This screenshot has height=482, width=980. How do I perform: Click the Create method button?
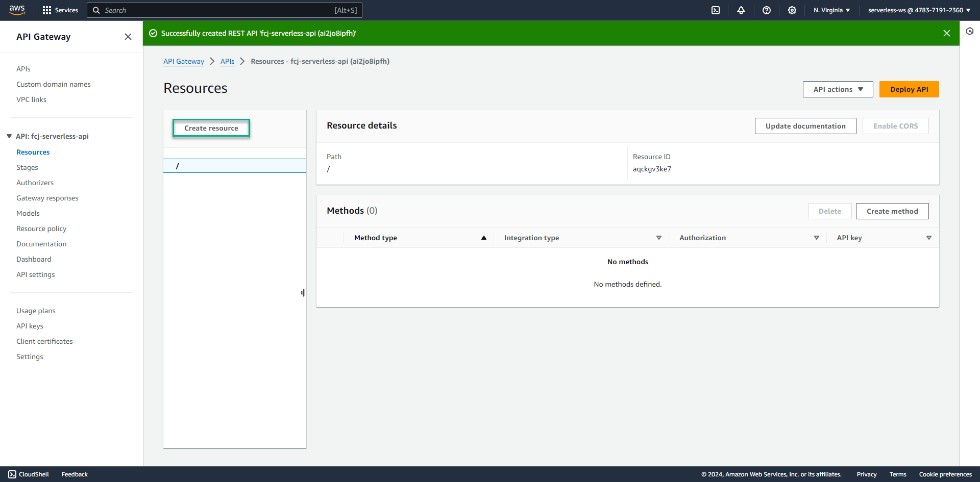pyautogui.click(x=892, y=211)
